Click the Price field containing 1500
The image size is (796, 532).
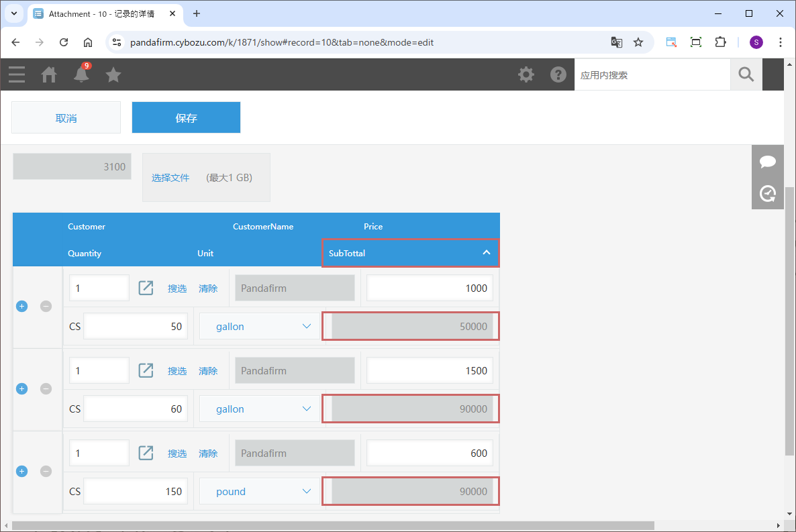430,370
